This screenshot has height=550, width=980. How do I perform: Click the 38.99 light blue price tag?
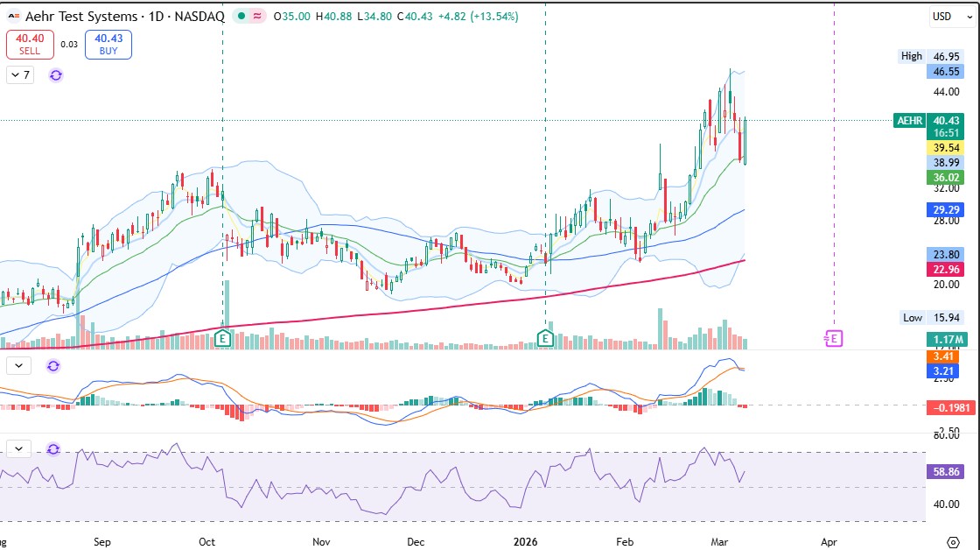point(946,162)
